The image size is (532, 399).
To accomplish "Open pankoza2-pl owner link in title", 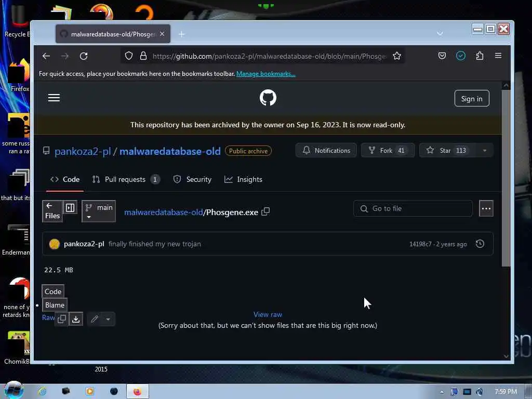I will (x=83, y=151).
